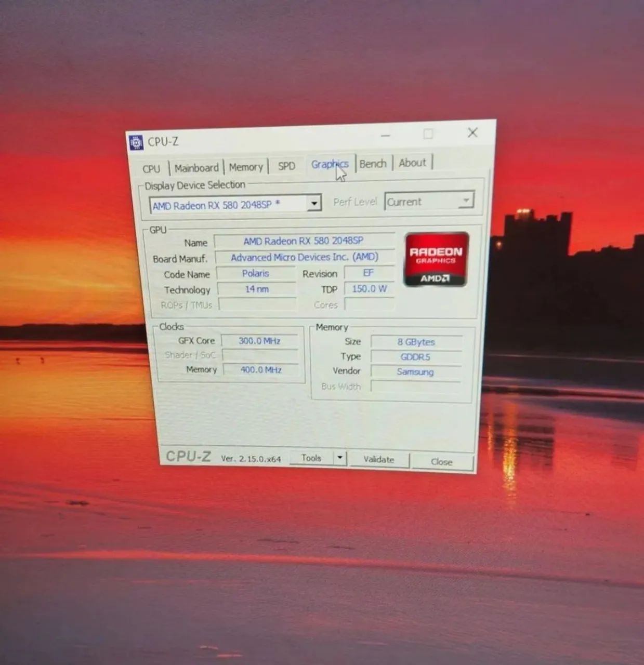Click the memory Size 8 GBytes field

point(416,342)
